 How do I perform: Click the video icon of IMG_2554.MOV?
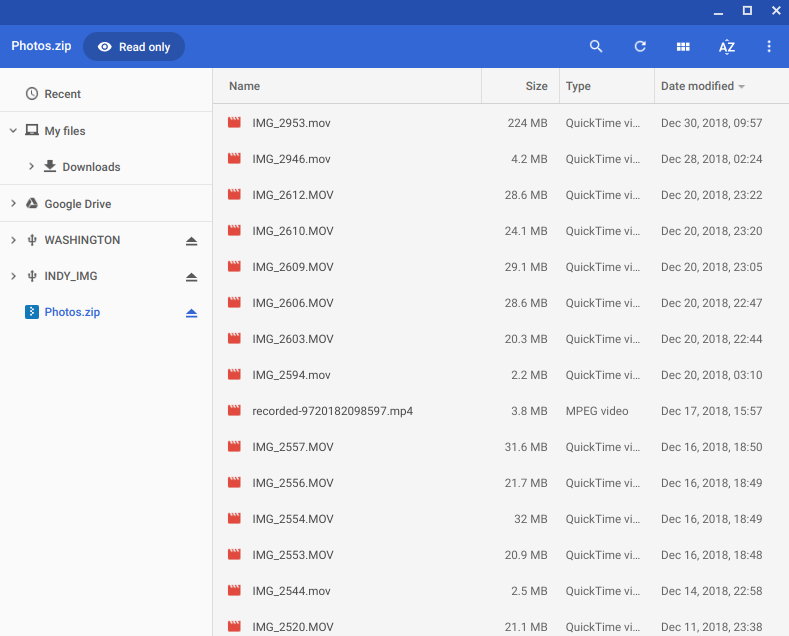[234, 518]
